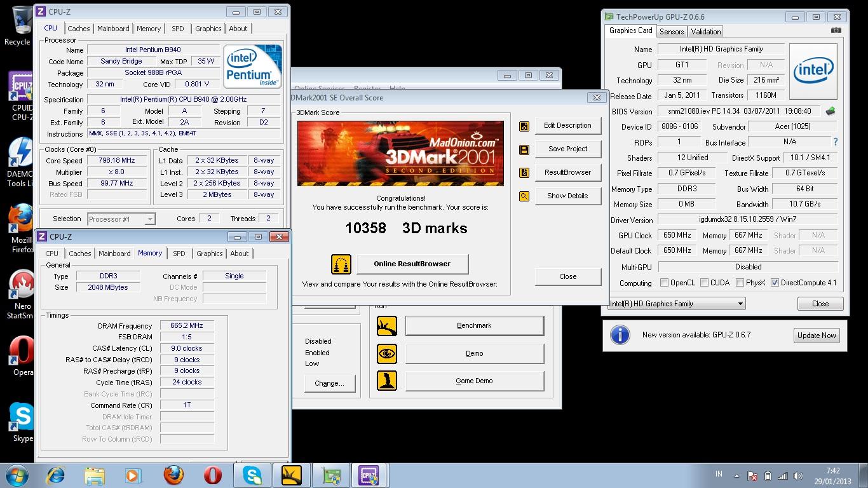Click the Opera taskbar icon
This screenshot has height=488, width=868.
212,475
